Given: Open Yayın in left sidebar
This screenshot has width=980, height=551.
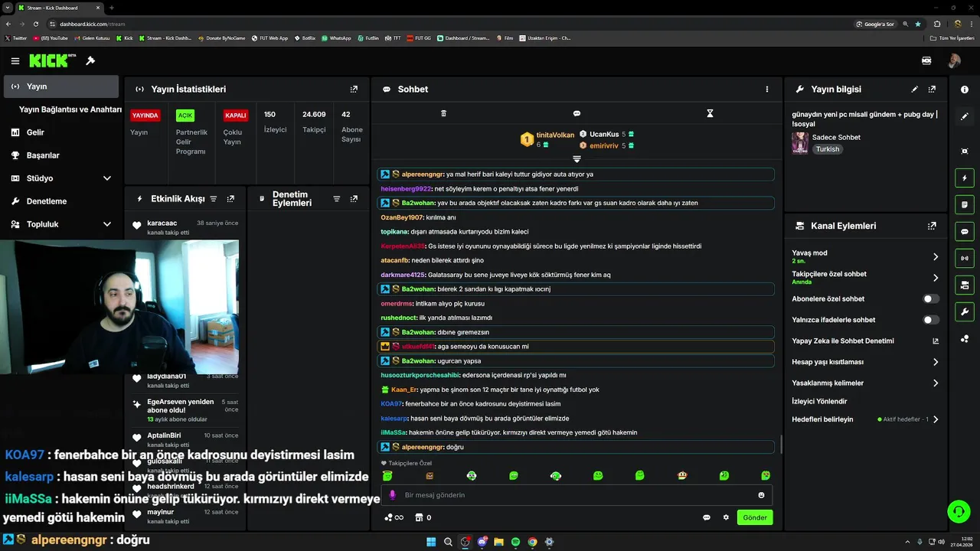Looking at the screenshot, I should tap(61, 86).
